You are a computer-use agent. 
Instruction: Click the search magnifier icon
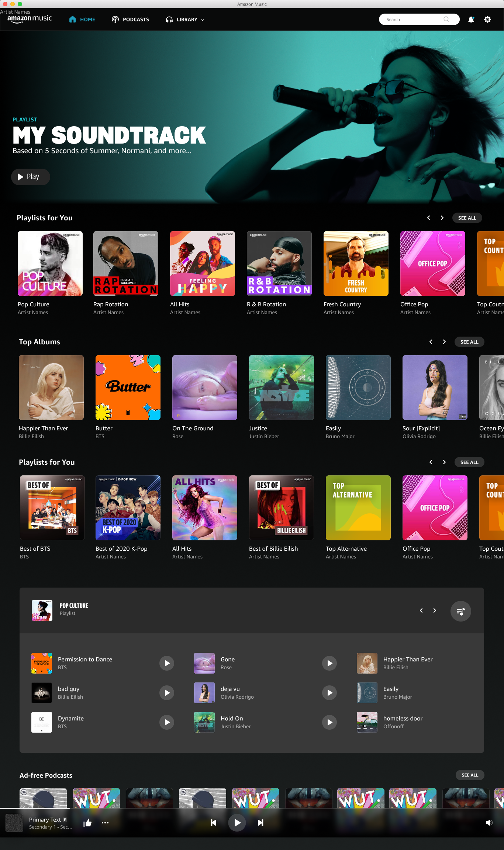pos(446,20)
